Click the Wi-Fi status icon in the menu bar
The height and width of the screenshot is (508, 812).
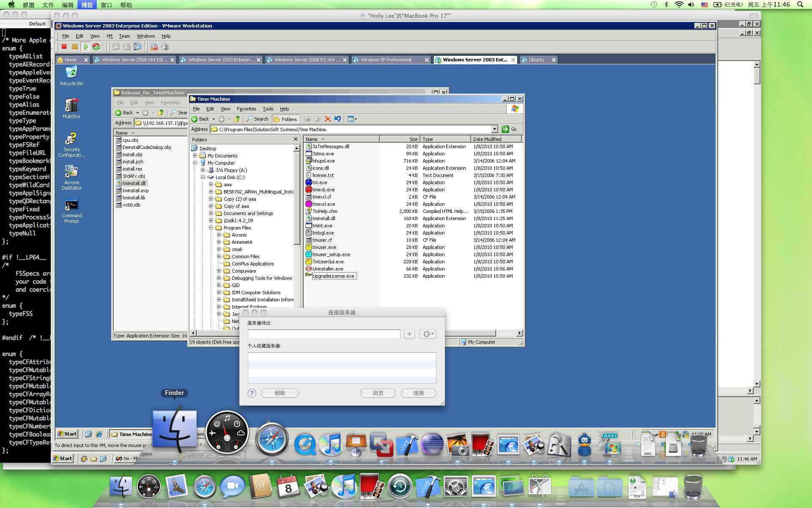(679, 5)
